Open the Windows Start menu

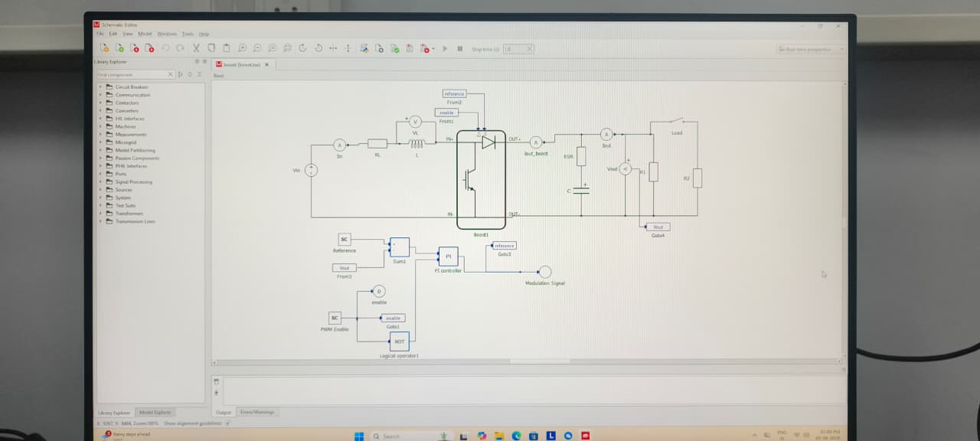[x=358, y=436]
